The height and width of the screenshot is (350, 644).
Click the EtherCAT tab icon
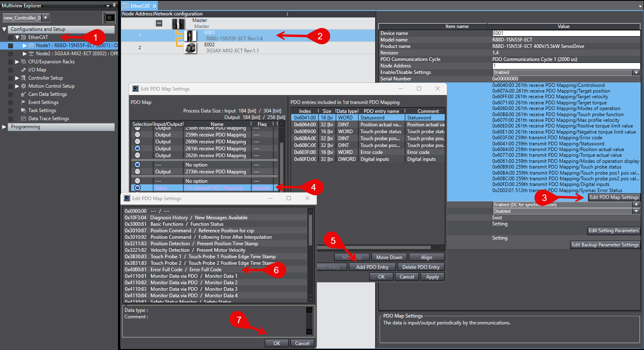[x=125, y=6]
